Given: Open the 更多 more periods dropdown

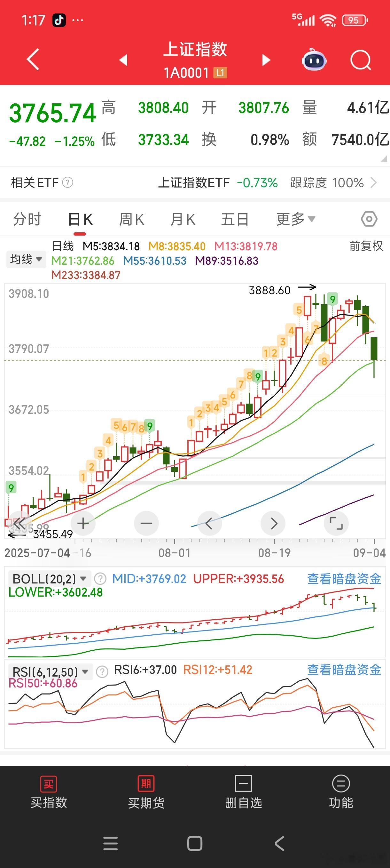Looking at the screenshot, I should coord(296,219).
